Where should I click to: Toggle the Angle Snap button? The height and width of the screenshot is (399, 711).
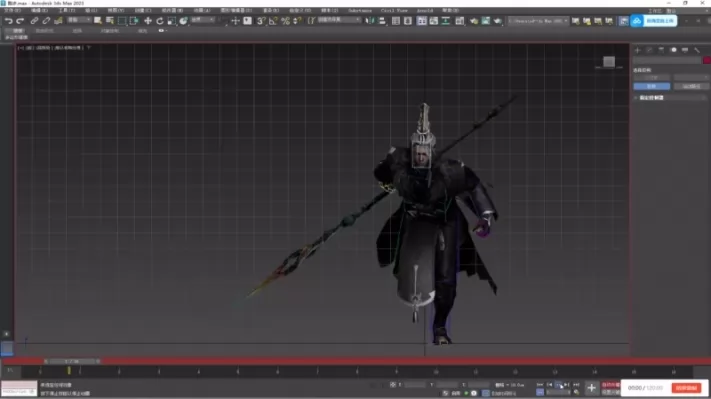(x=273, y=21)
